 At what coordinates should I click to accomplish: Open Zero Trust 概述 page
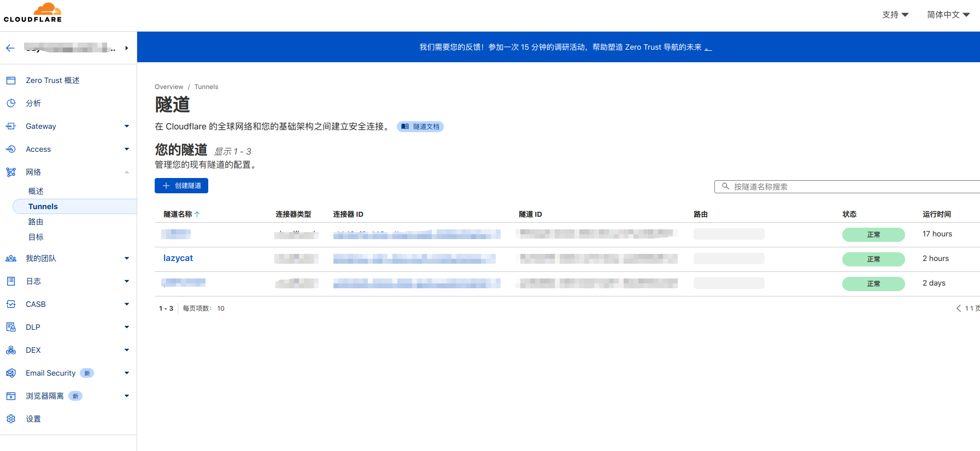click(52, 80)
